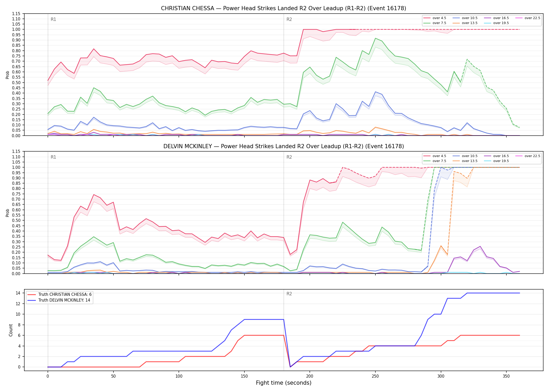
Task: Click the R2 label in Count chart
Action: pos(289,294)
